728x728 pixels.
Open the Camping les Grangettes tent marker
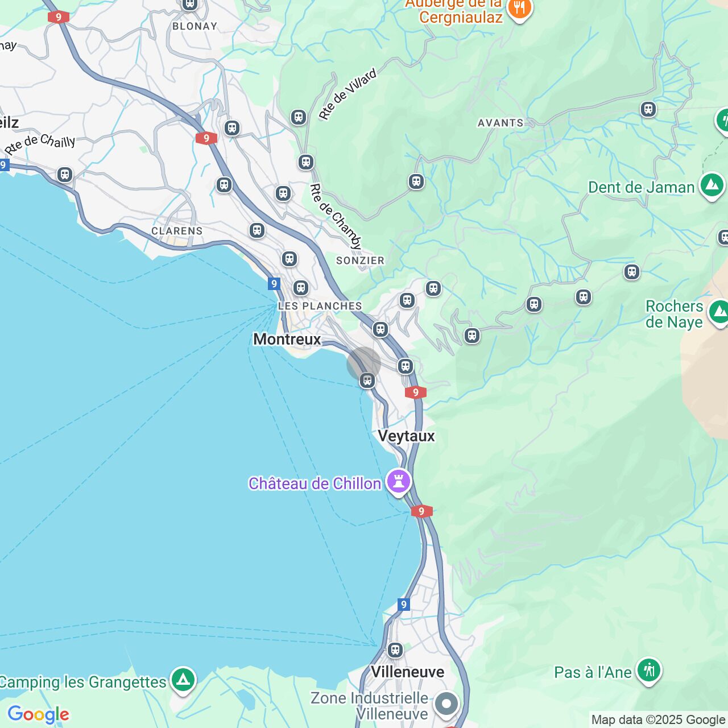tap(183, 680)
